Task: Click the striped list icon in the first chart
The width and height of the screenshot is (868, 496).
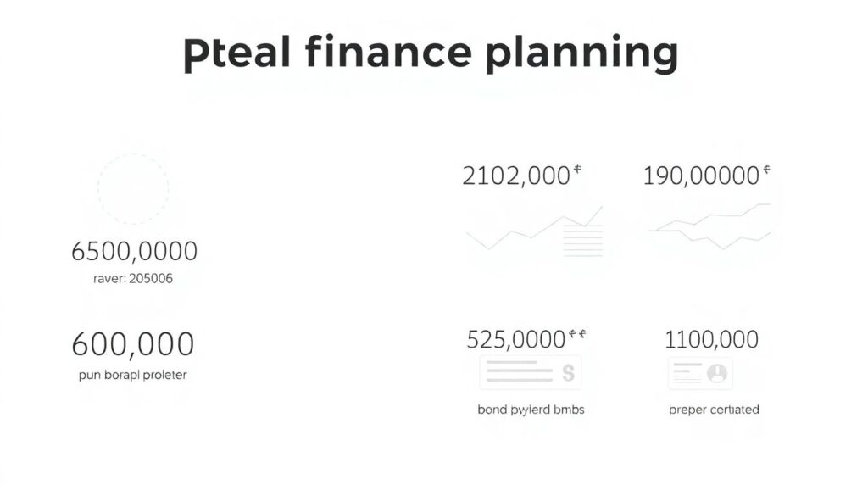Action: pyautogui.click(x=582, y=240)
